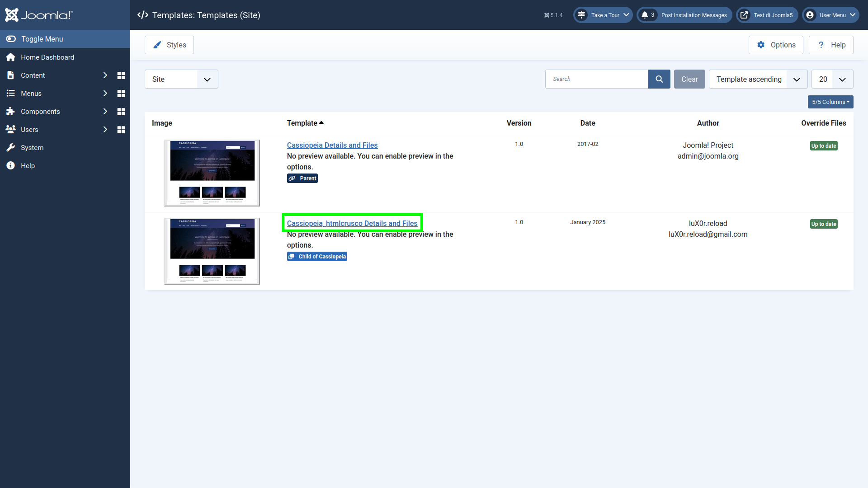The width and height of the screenshot is (868, 488).
Task: Click the Up to date badge for Cassiopeia
Action: [x=824, y=146]
